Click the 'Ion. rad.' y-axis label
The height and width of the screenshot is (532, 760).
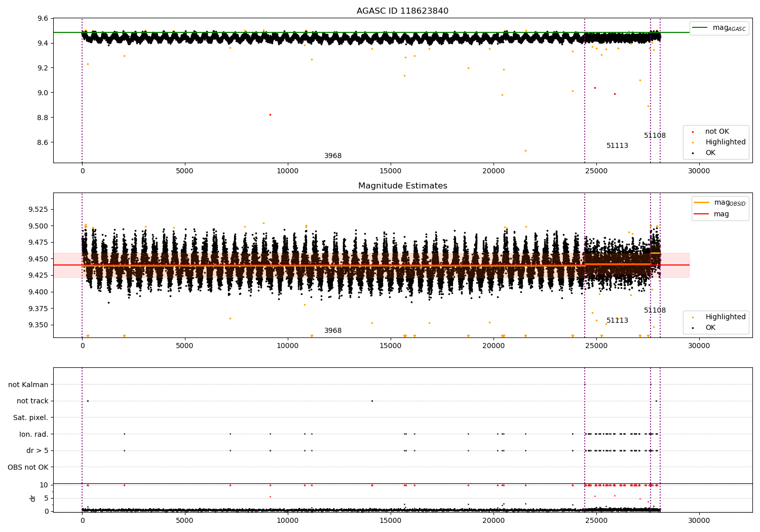[x=34, y=434]
